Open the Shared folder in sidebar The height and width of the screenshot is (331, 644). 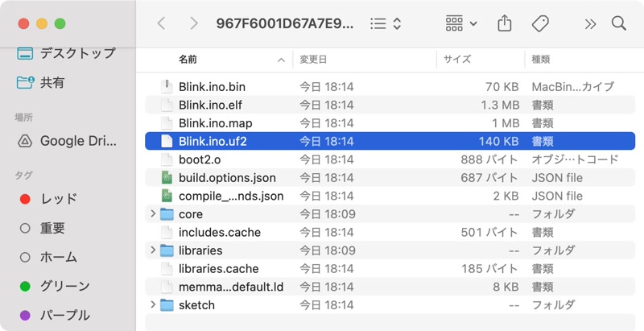tap(52, 82)
